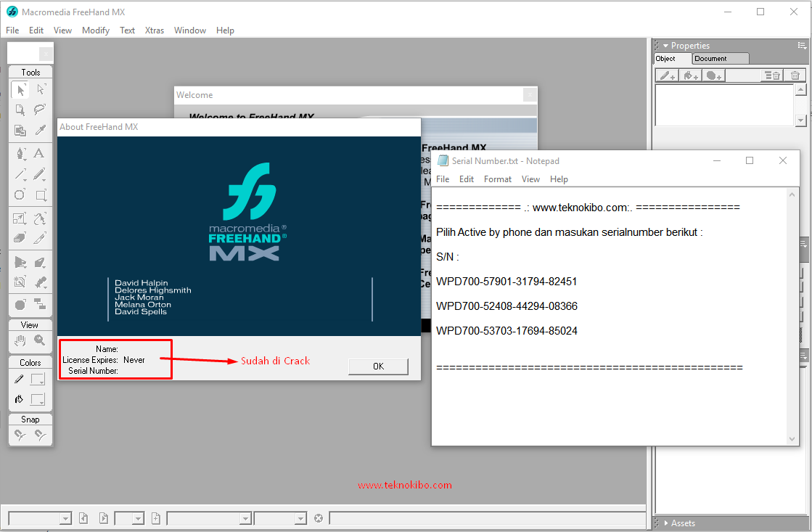Click the fill color bucket icon
Screen dimensions: 812x532
tap(19, 399)
